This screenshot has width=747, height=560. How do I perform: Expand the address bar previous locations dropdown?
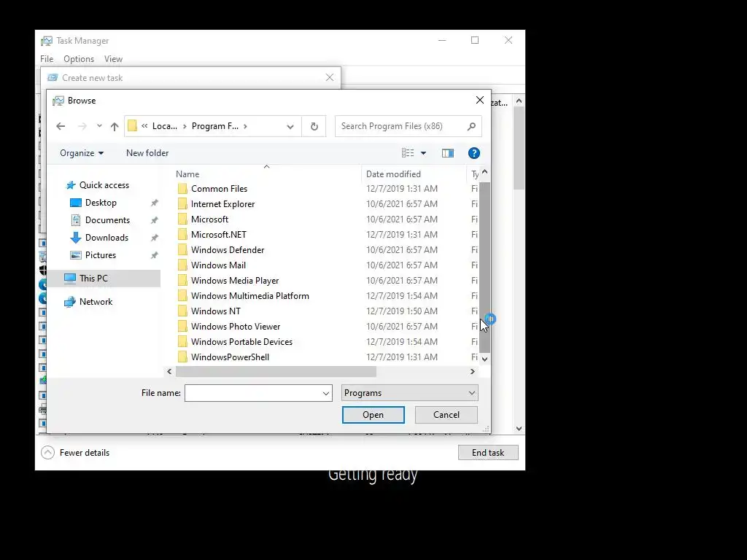(290, 126)
